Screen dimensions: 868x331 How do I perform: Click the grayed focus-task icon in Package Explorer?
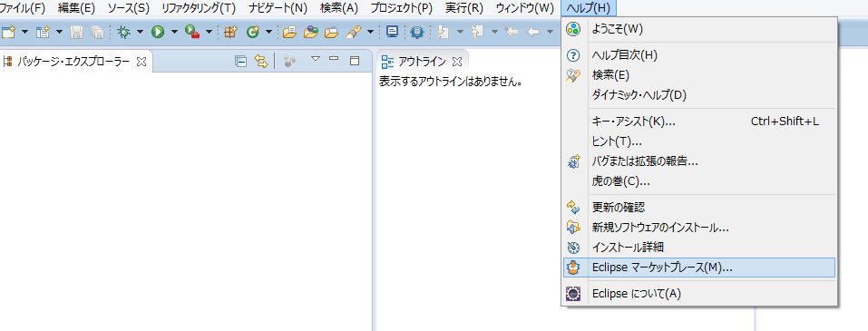point(289,62)
